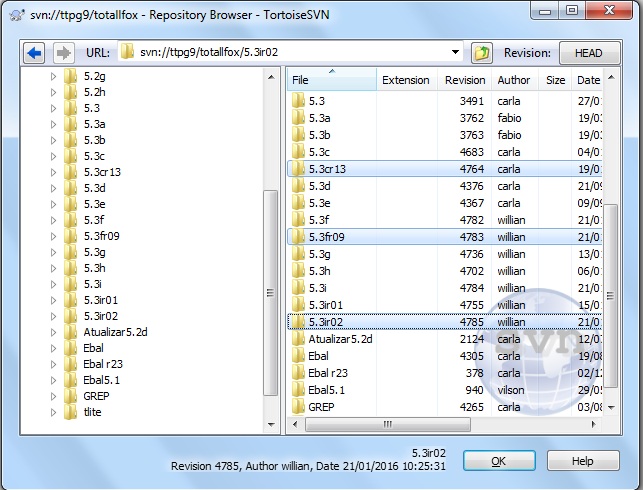Sort by the Revision column header
The height and width of the screenshot is (490, 643).
[x=465, y=80]
